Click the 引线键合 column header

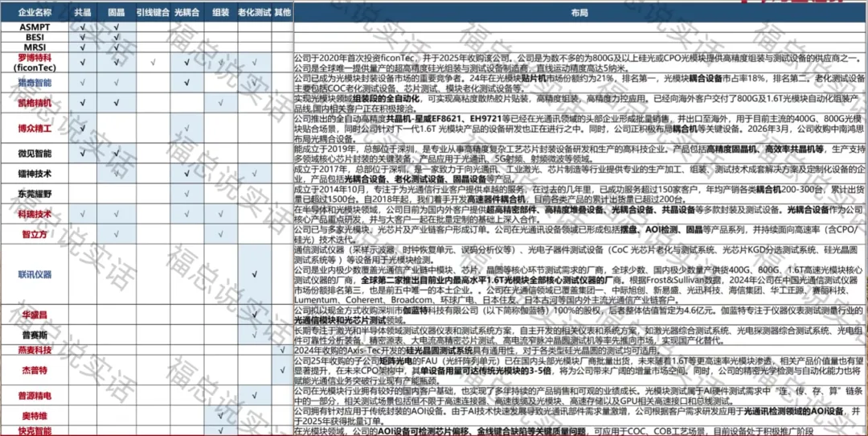coord(153,11)
